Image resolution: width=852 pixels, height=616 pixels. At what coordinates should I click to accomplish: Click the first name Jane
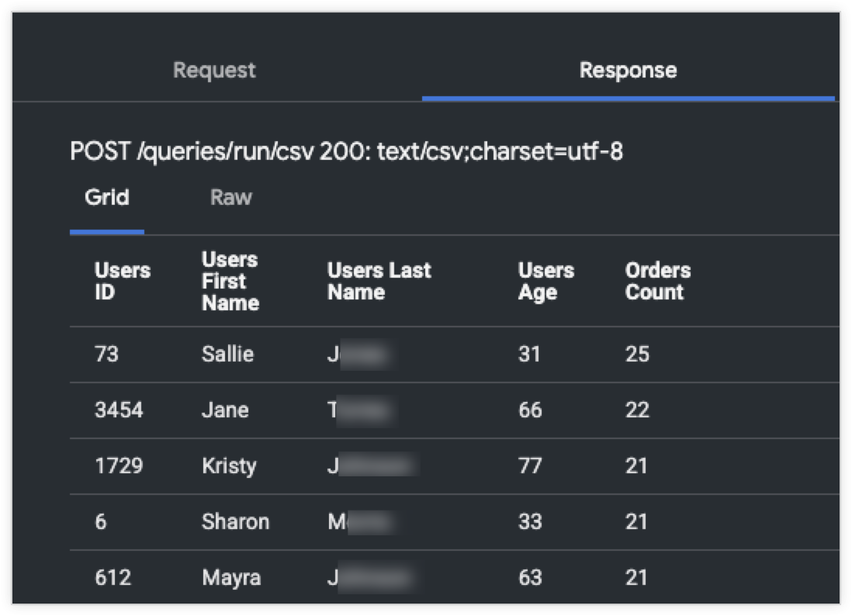point(225,410)
